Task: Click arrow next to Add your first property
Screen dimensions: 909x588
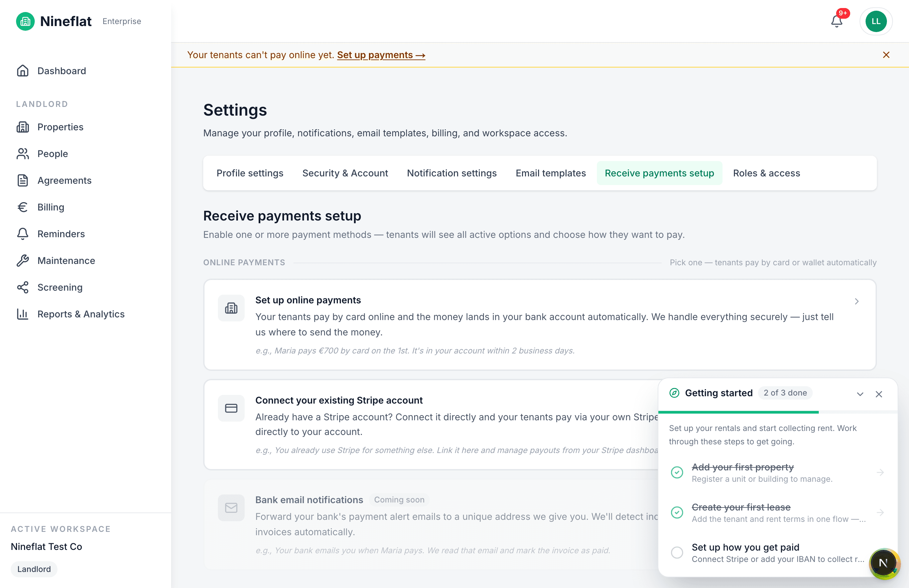Action: point(880,472)
